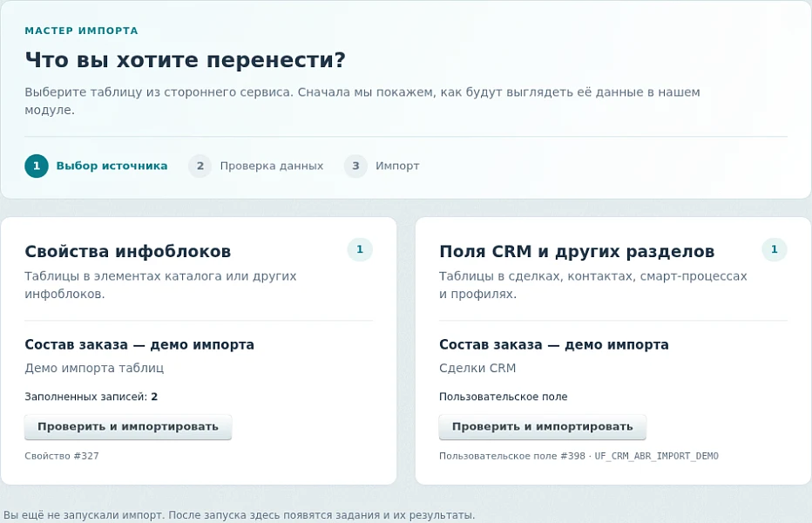Image resolution: width=812 pixels, height=523 pixels.
Task: Click the step number 1 circle
Action: click(x=37, y=166)
